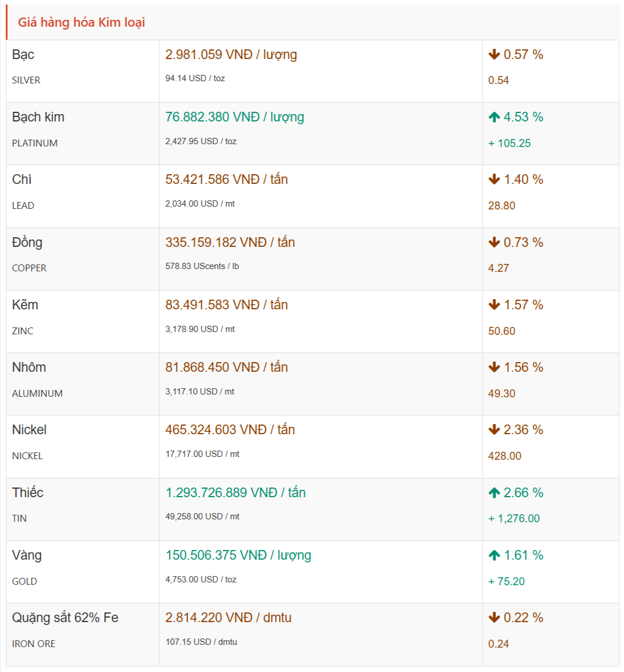624x672 pixels.
Task: Click the tin price 1.293.726.889 VNĐ / tấn
Action: coord(235,493)
